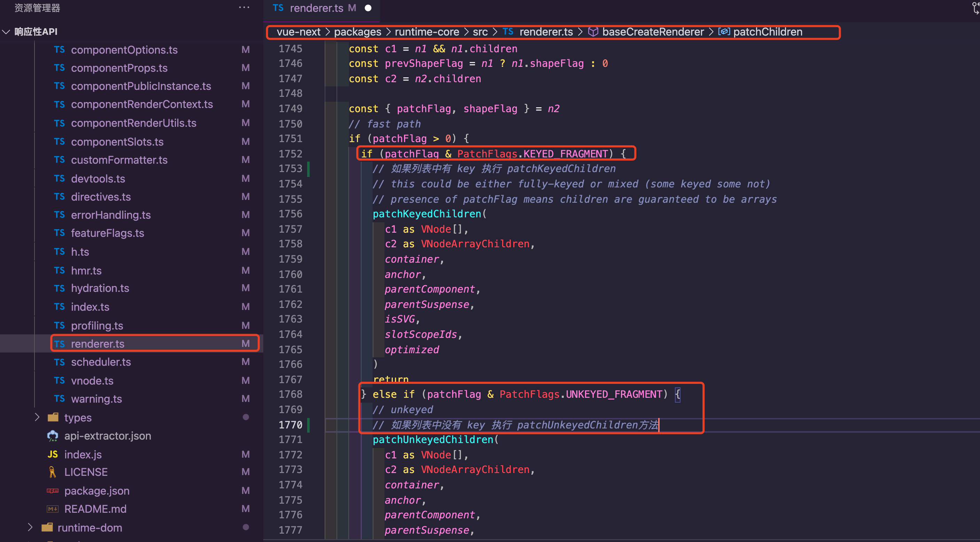This screenshot has height=542, width=980.
Task: Open README.md markdown file
Action: pos(95,509)
